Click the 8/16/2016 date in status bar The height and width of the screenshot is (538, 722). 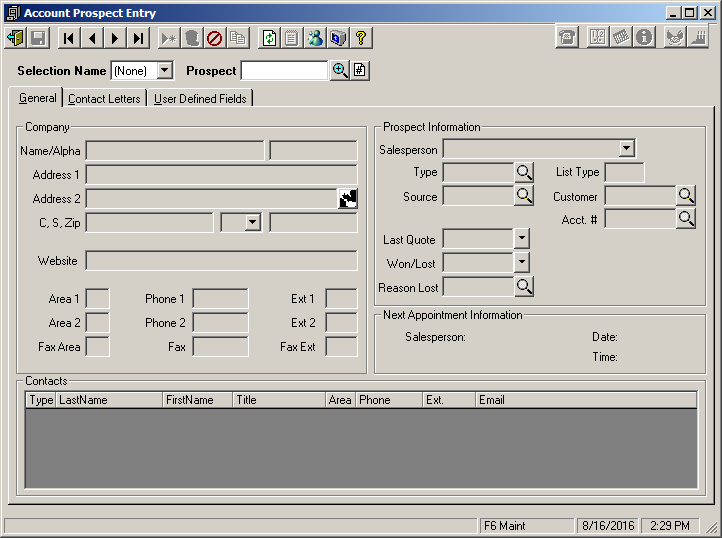608,526
